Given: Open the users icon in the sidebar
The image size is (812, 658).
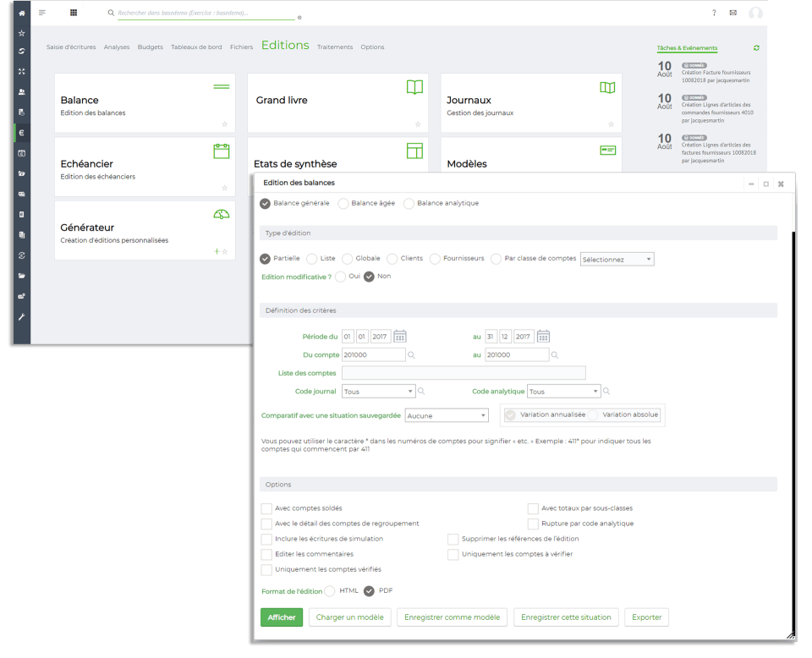Looking at the screenshot, I should (x=22, y=92).
